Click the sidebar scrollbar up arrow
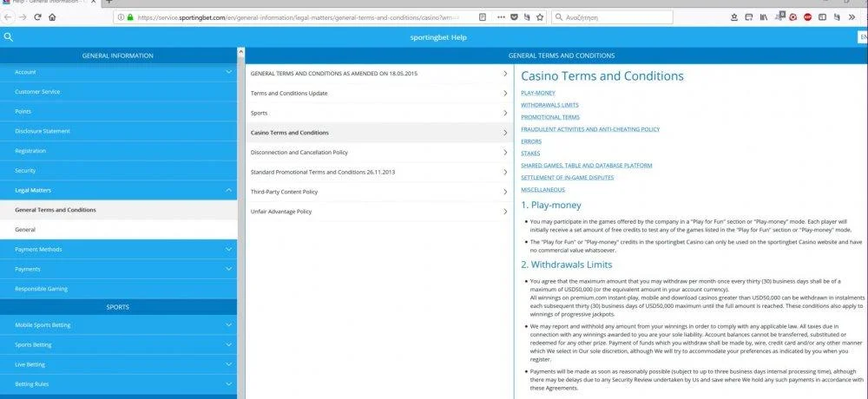Screen dimensions: 868x399 pyautogui.click(x=240, y=51)
